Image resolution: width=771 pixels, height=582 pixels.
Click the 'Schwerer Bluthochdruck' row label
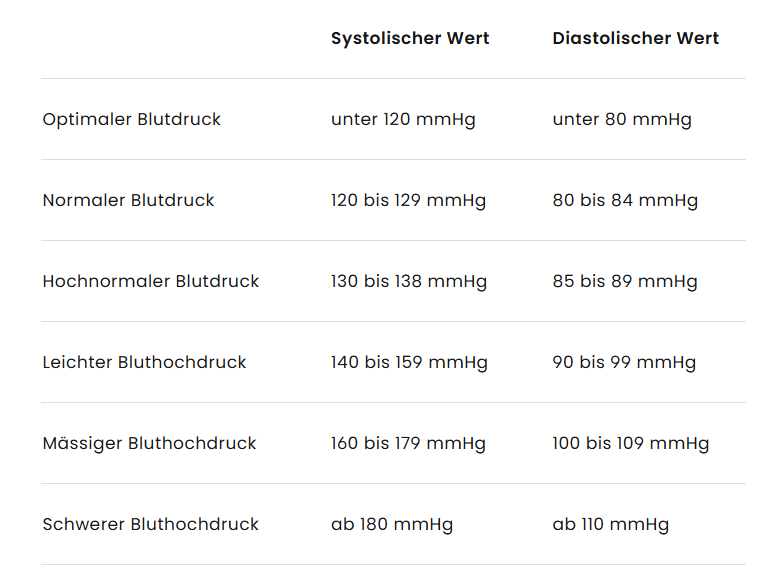point(150,525)
